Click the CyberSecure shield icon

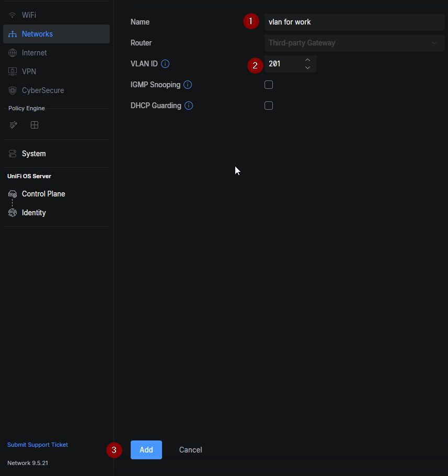click(x=13, y=90)
